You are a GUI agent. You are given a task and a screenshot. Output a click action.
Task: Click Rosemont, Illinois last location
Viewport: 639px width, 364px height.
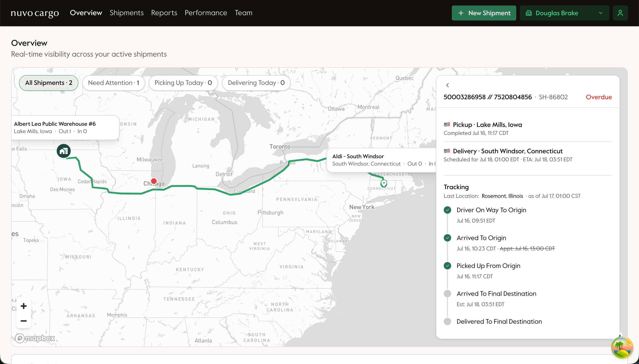(502, 196)
